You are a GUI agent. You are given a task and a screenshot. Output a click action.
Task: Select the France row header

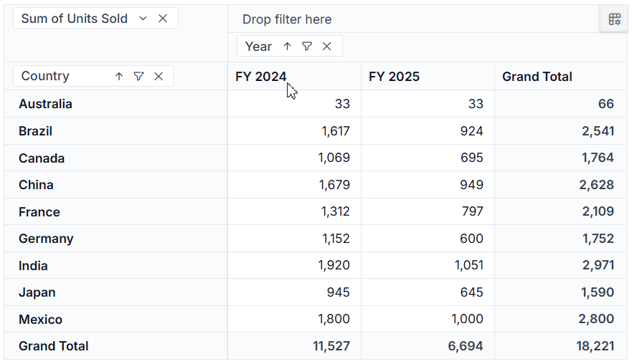(x=115, y=212)
